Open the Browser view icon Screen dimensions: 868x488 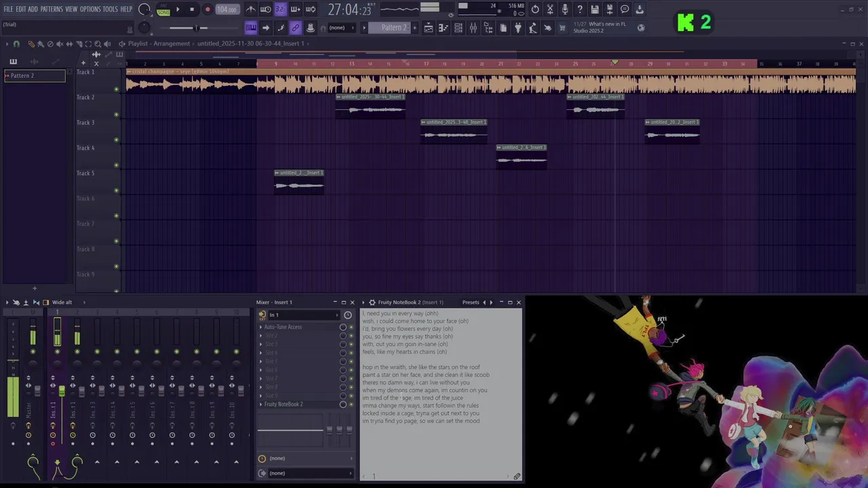click(x=488, y=28)
